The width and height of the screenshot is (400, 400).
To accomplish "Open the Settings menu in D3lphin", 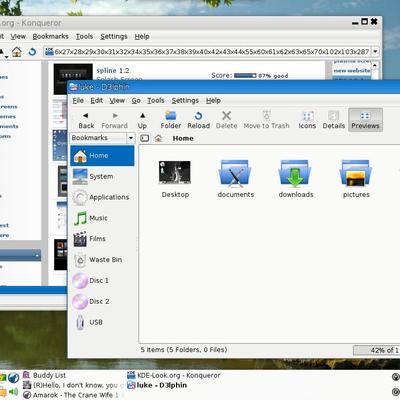I will coord(185,100).
